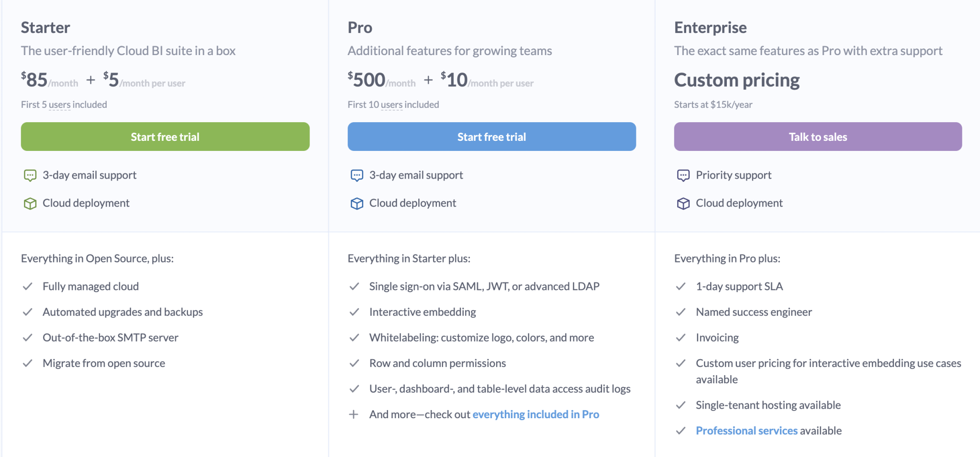The width and height of the screenshot is (980, 457).
Task: Click the Cloud deployment cube icon under Pro
Action: (x=356, y=203)
